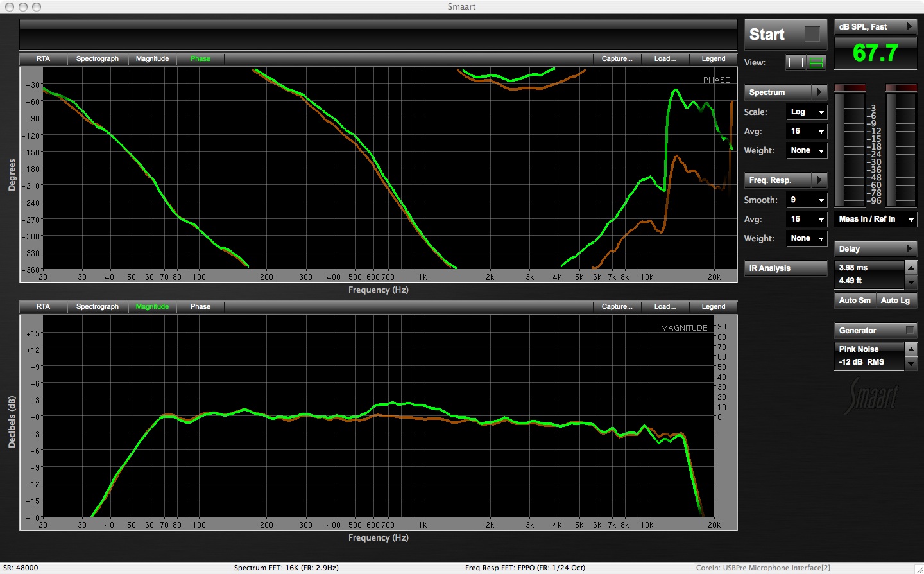The height and width of the screenshot is (574, 924).
Task: Select the single-pane view icon
Action: coord(795,62)
